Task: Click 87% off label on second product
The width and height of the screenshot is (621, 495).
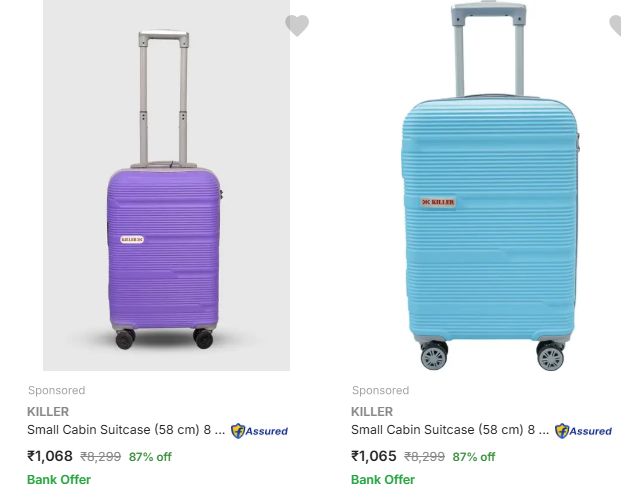Action: pos(474,457)
